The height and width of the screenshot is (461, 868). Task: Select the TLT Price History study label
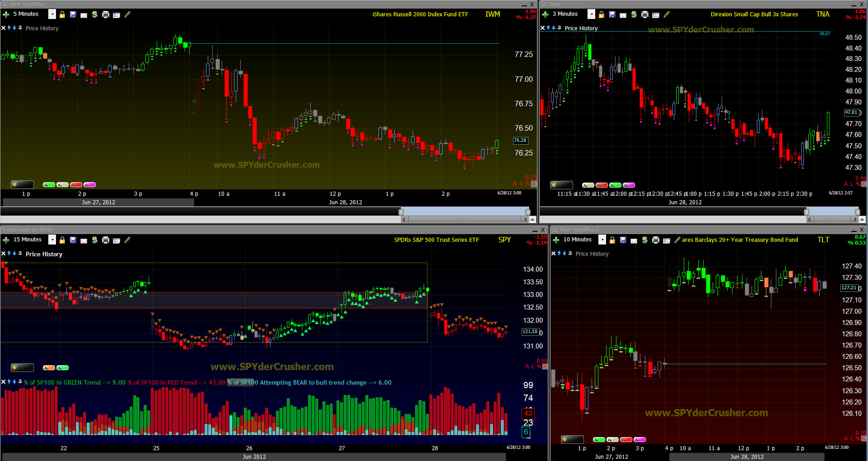point(592,254)
